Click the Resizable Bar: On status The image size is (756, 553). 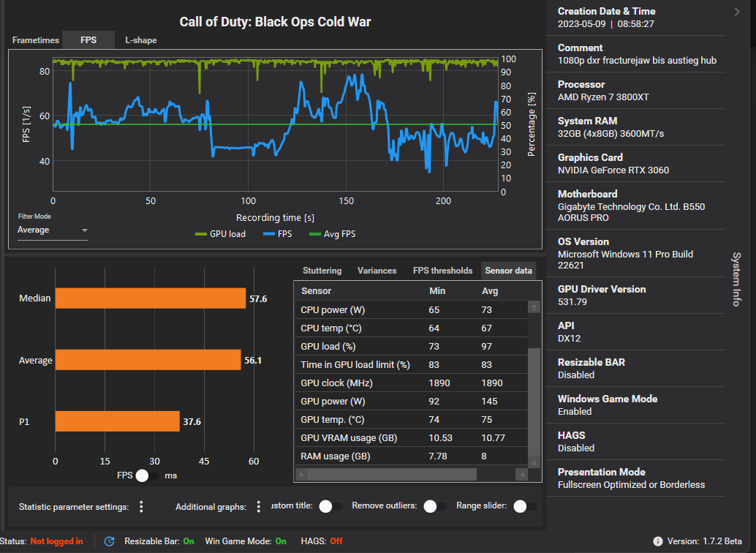pyautogui.click(x=159, y=541)
